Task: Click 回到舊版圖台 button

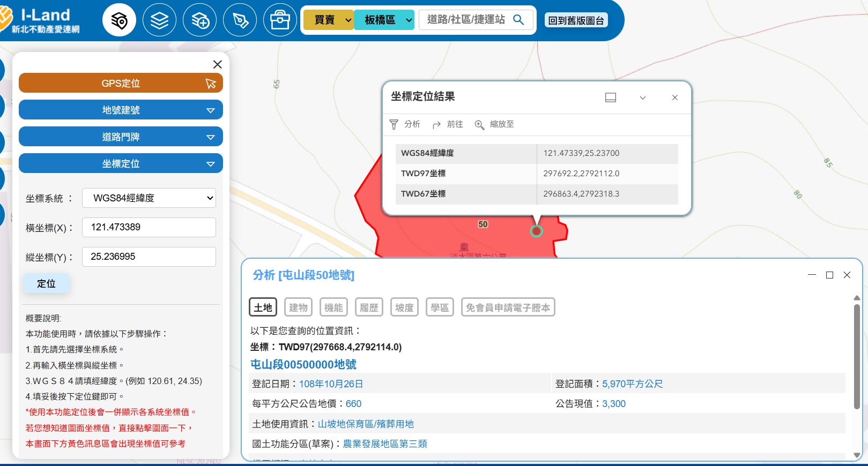Action: [576, 20]
